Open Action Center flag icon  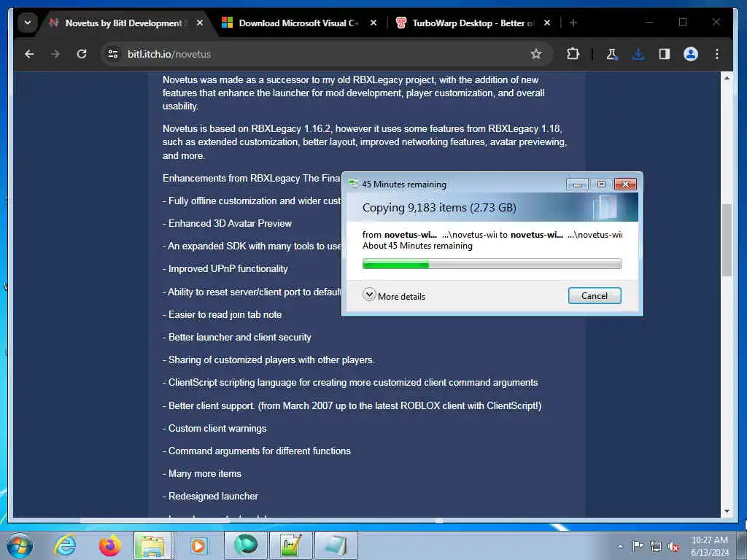click(x=638, y=546)
